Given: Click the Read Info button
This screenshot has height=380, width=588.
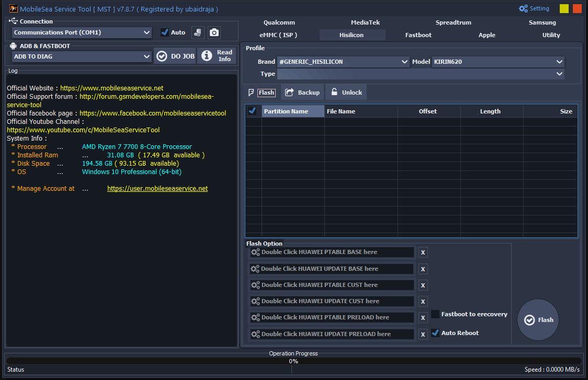Looking at the screenshot, I should coord(217,56).
